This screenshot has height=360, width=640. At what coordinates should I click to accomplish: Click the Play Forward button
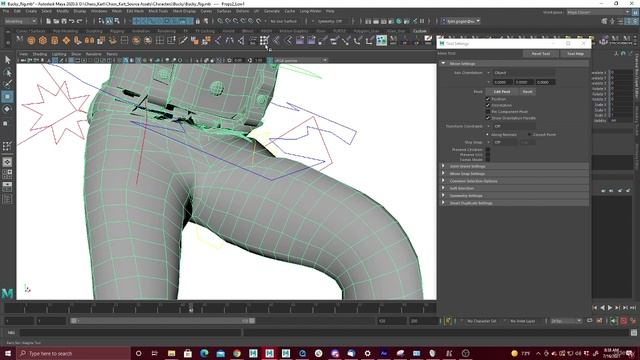tap(610, 308)
